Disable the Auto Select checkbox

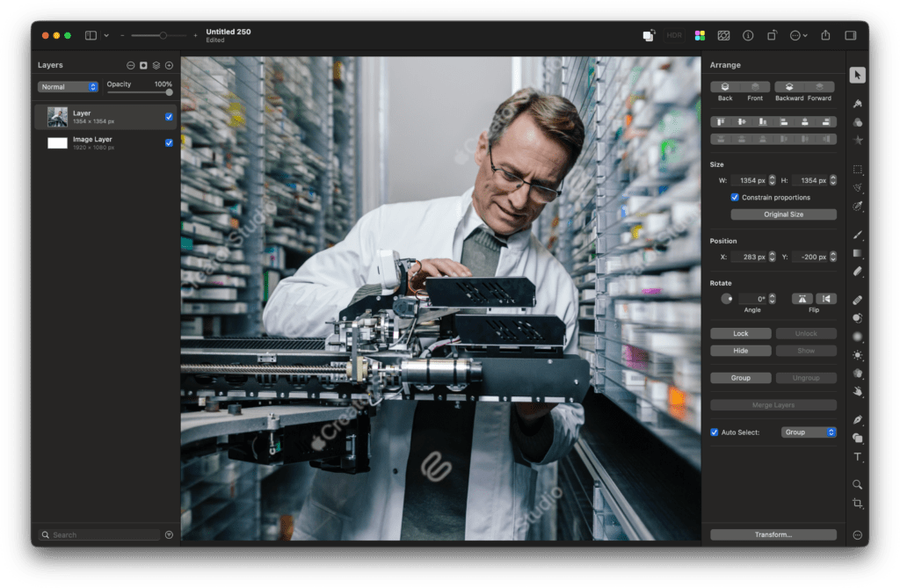pos(714,432)
